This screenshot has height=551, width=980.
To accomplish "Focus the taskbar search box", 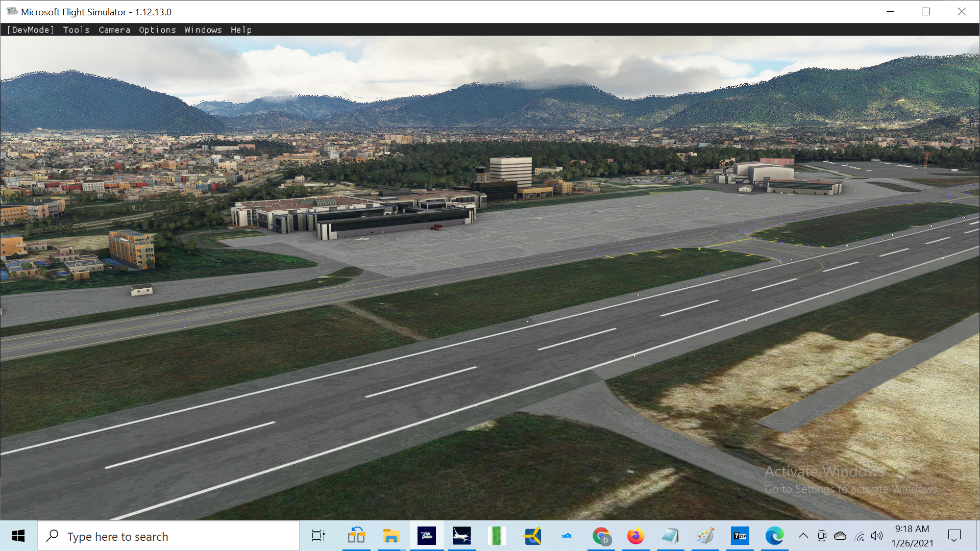I will pos(168,536).
